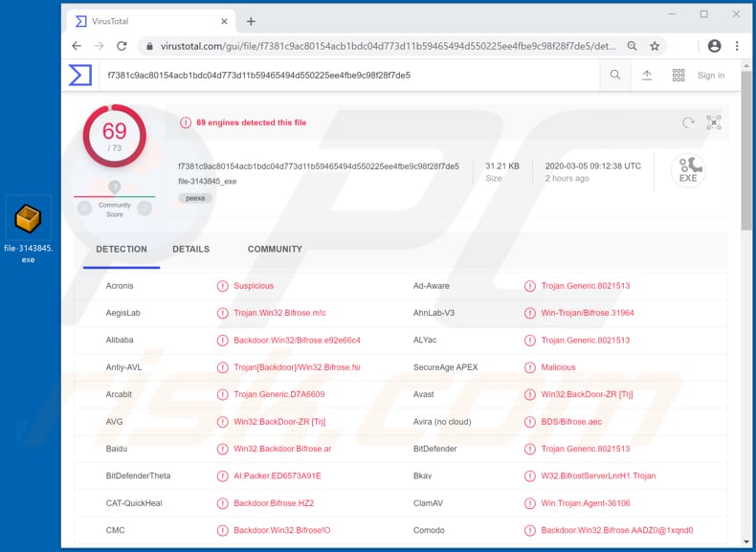The image size is (756, 552).
Task: Click the Win32.Backdoor.Bifrose.ar result
Action: point(282,449)
